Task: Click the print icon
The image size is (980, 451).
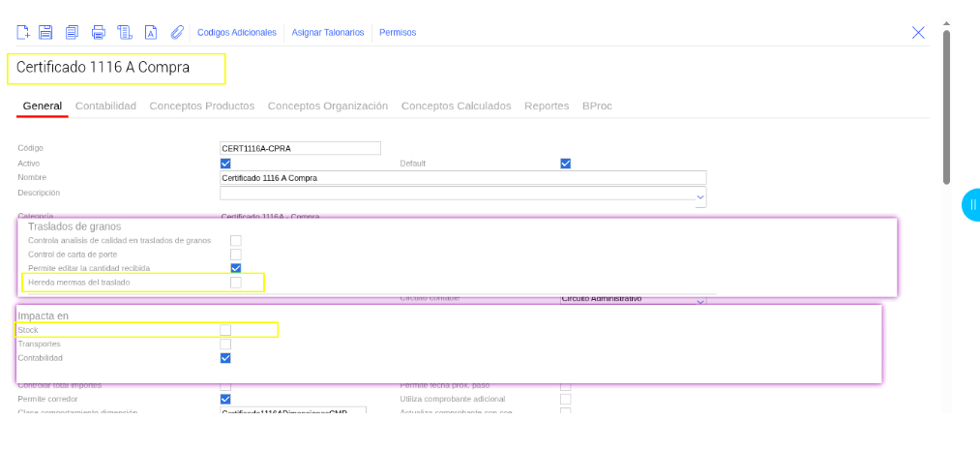Action: pyautogui.click(x=98, y=32)
